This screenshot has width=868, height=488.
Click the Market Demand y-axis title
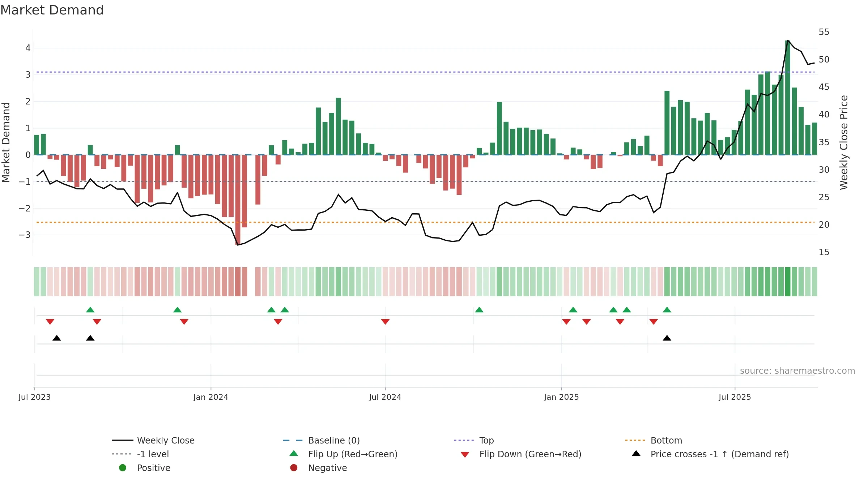coord(6,142)
